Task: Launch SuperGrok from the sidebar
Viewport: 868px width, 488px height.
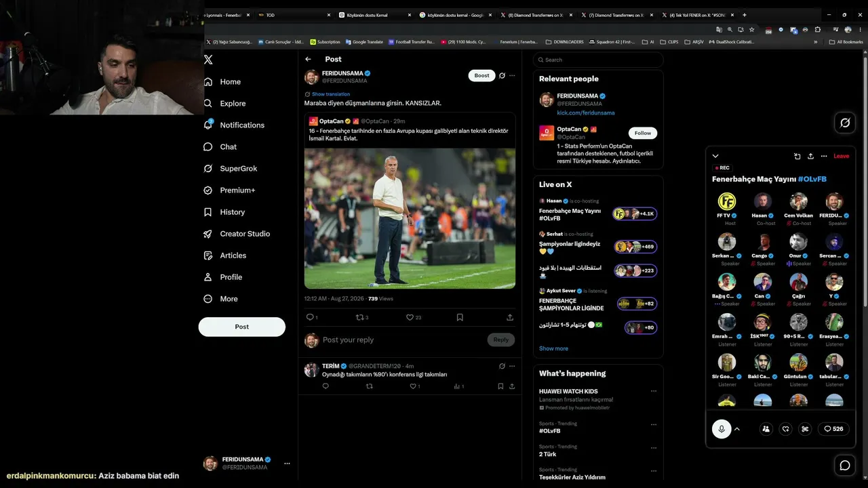Action: 231,169
